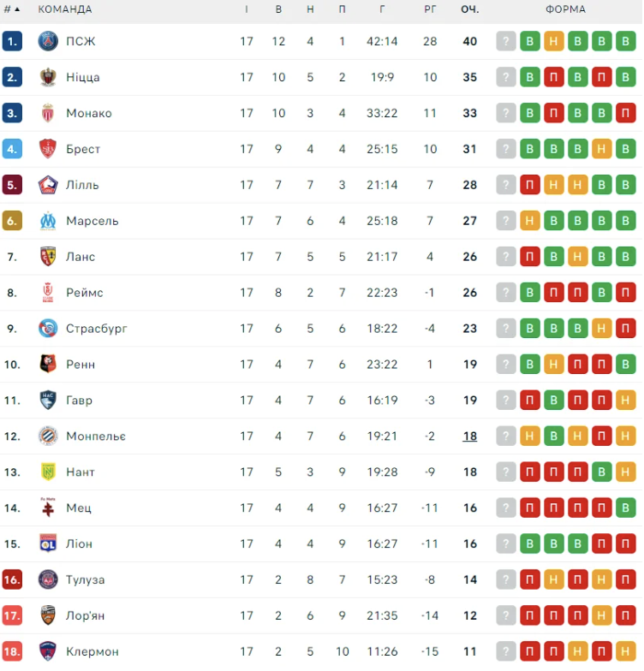
Task: Sort table by the # rank column
Action: [x=11, y=9]
